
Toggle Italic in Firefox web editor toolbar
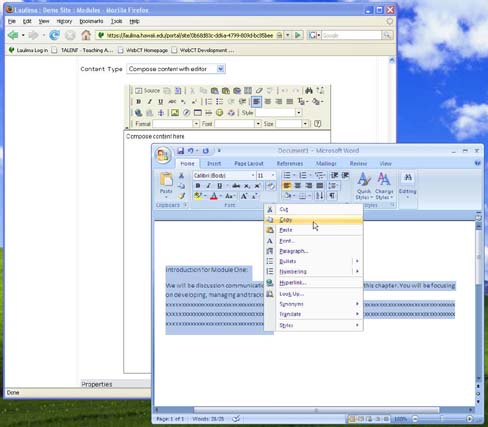point(150,102)
